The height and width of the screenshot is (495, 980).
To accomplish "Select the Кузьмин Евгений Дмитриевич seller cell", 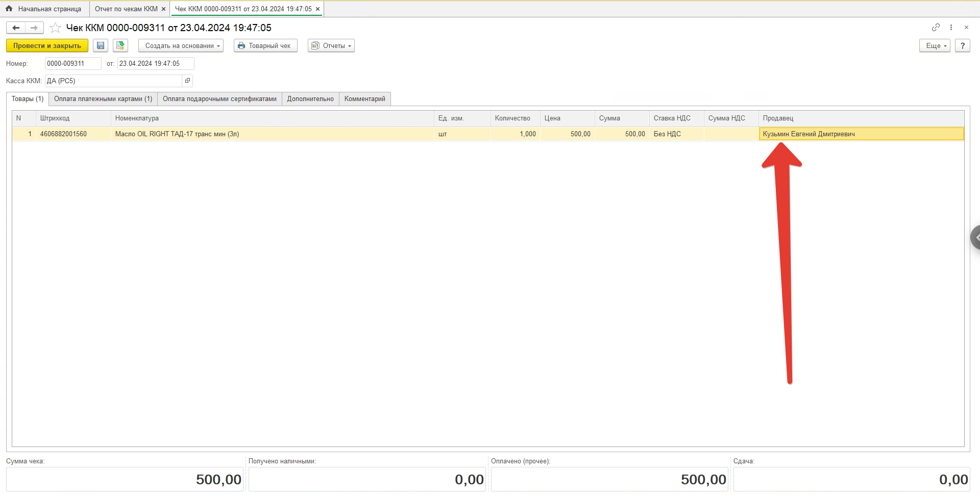I will point(861,134).
